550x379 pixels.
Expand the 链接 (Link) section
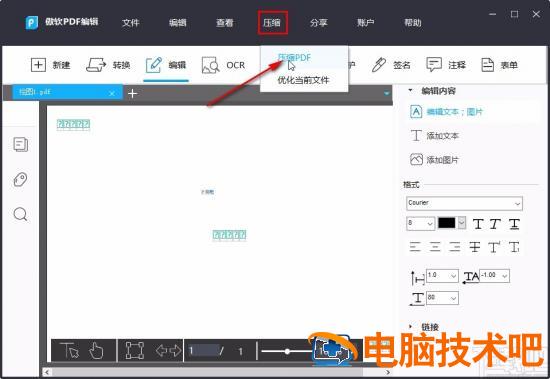pos(411,327)
